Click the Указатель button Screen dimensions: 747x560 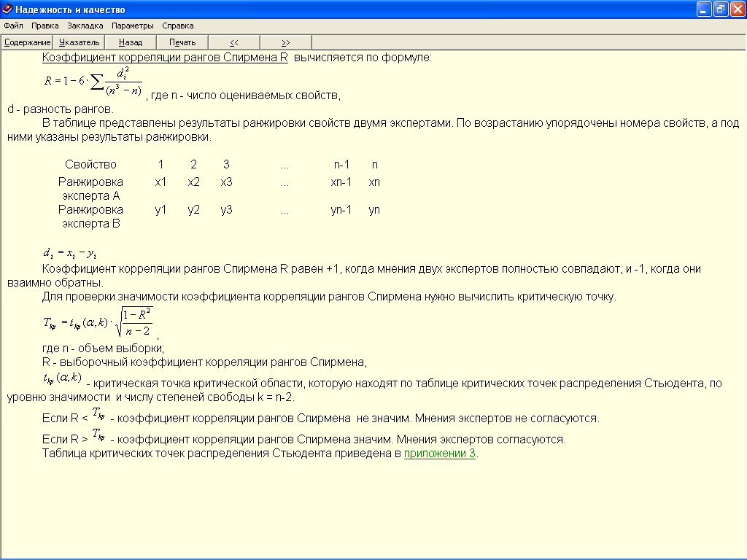[79, 42]
